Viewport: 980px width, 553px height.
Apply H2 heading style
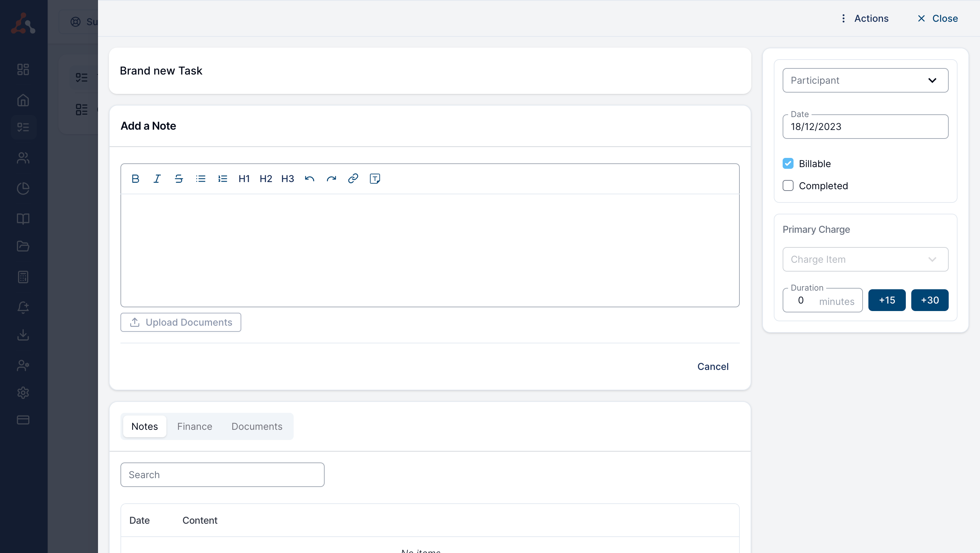(265, 179)
